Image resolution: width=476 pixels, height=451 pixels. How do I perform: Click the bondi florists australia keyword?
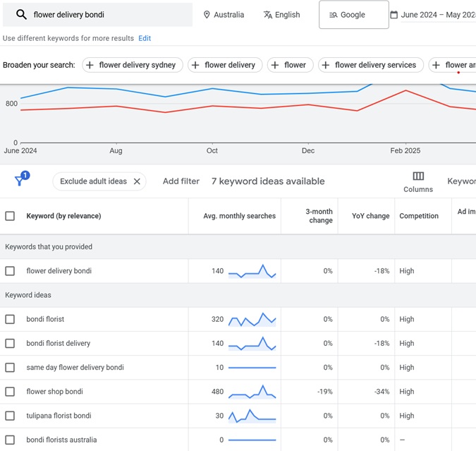61,440
